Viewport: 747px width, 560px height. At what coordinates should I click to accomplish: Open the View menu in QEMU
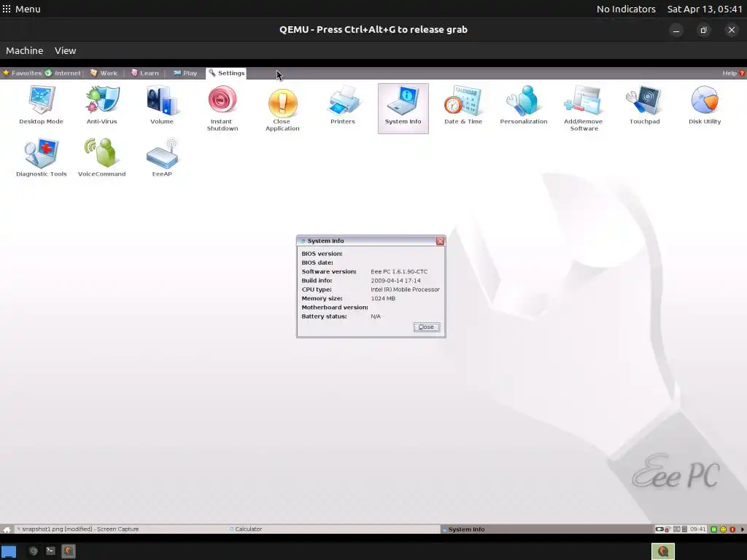coord(65,50)
